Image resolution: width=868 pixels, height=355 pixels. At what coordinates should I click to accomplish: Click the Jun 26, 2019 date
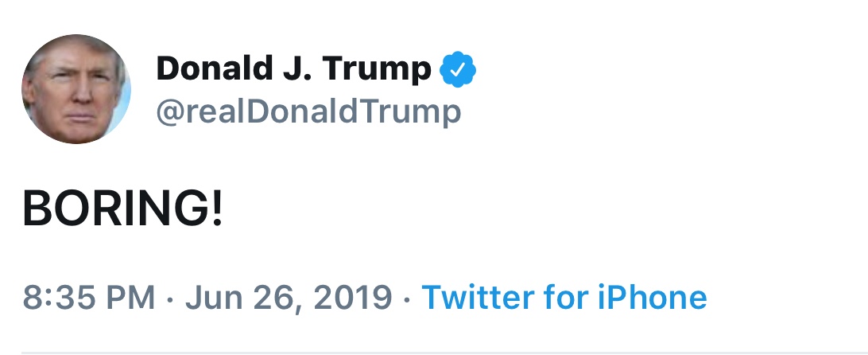[289, 298]
